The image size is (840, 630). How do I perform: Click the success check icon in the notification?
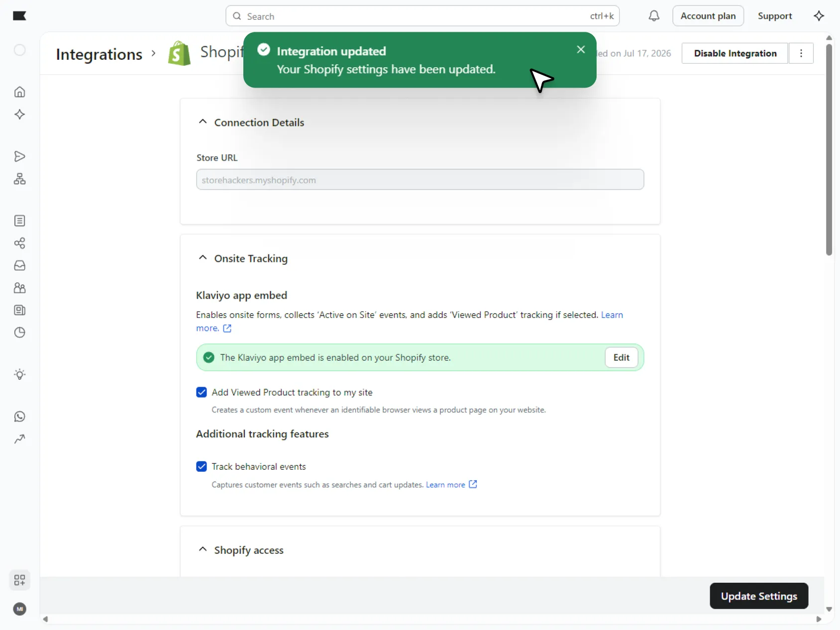(264, 50)
